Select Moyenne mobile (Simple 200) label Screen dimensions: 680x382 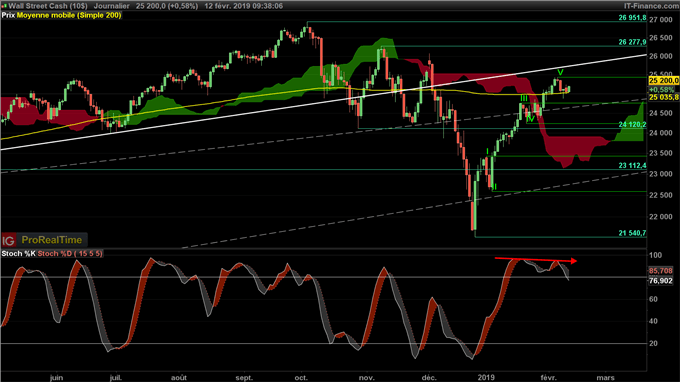pos(69,15)
